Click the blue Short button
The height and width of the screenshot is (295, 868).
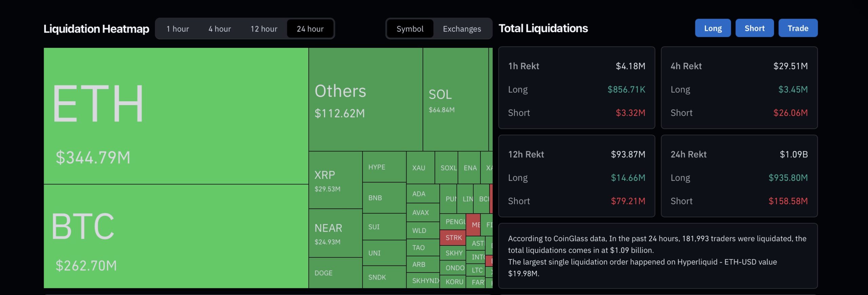[x=754, y=28]
